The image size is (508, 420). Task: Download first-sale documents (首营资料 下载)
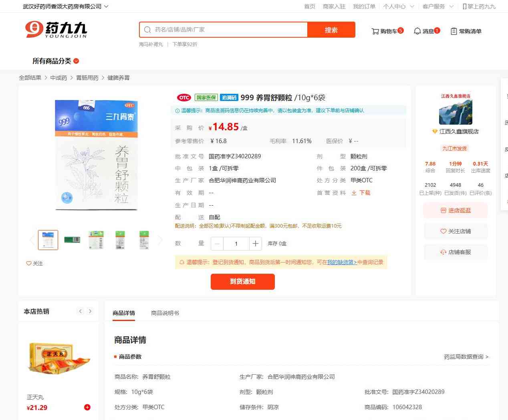tap(361, 193)
